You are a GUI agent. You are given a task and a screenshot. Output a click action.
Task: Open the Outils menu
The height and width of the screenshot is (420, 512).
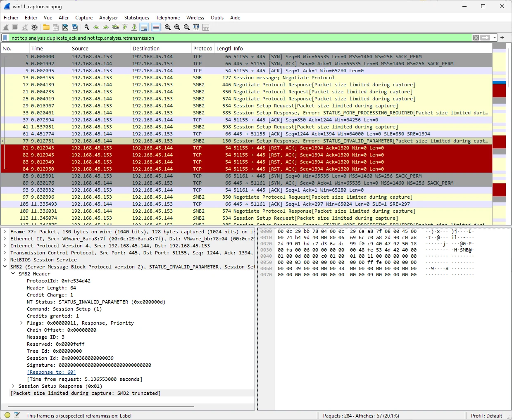coord(217,18)
